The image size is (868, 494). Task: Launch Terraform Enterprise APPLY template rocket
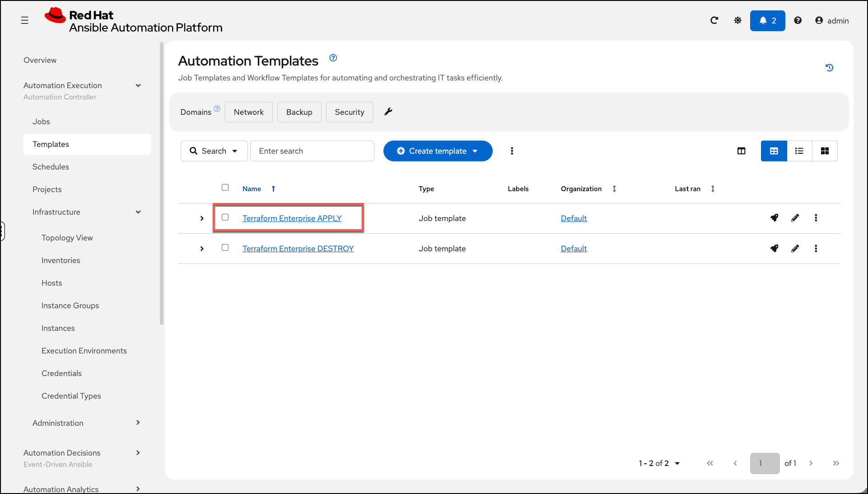pos(774,218)
